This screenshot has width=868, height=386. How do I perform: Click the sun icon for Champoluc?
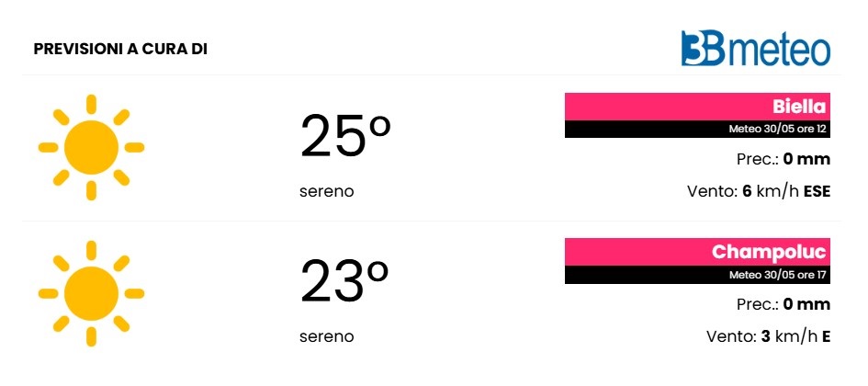[91, 293]
